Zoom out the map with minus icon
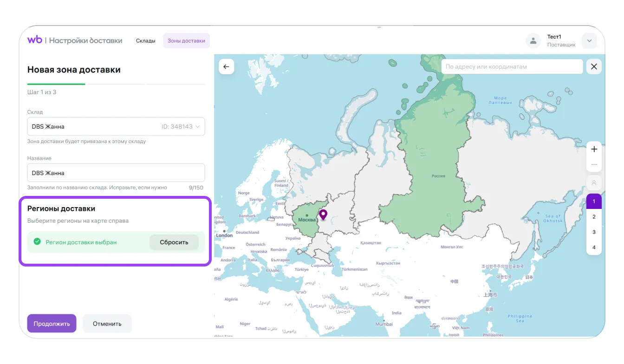This screenshot has width=624, height=364. click(594, 165)
